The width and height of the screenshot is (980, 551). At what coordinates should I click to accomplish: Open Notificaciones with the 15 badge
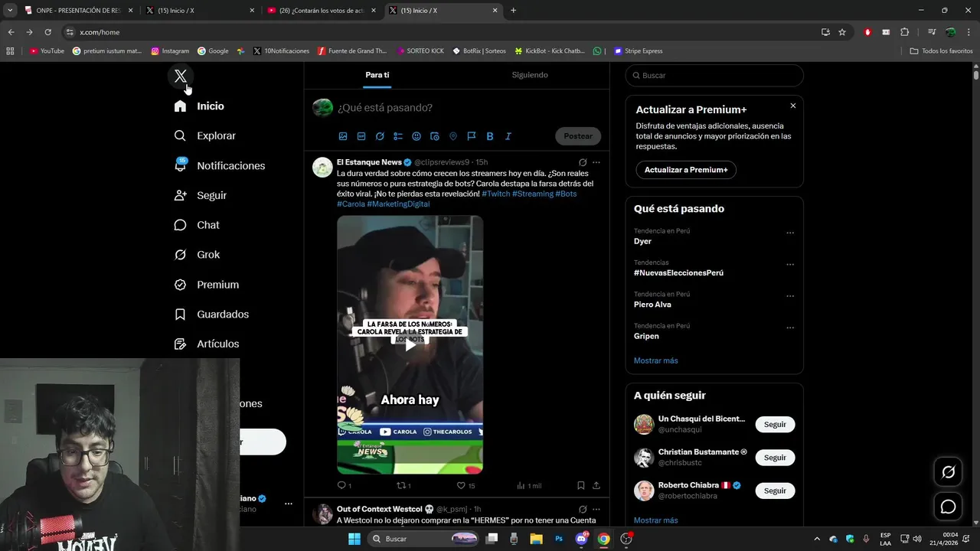point(219,166)
